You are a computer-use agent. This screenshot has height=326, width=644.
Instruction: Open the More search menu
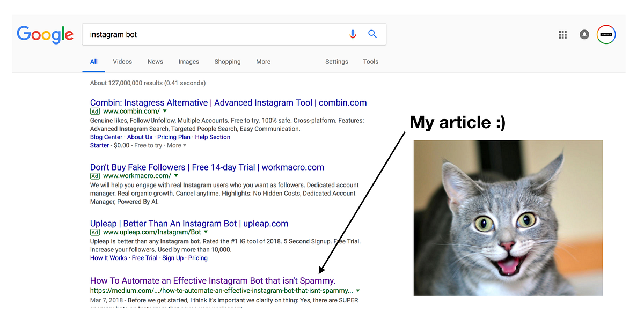click(x=263, y=62)
